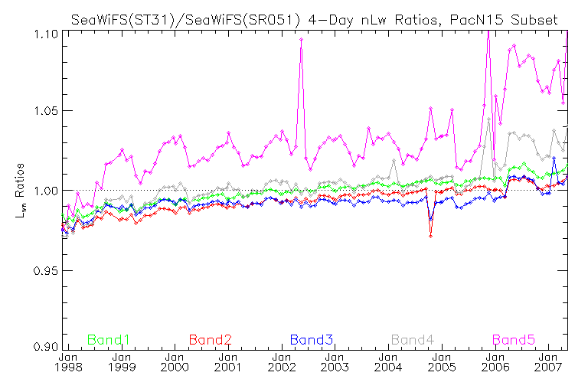Click the 1.10 y-axis tick label
588x392 pixels.
point(46,34)
